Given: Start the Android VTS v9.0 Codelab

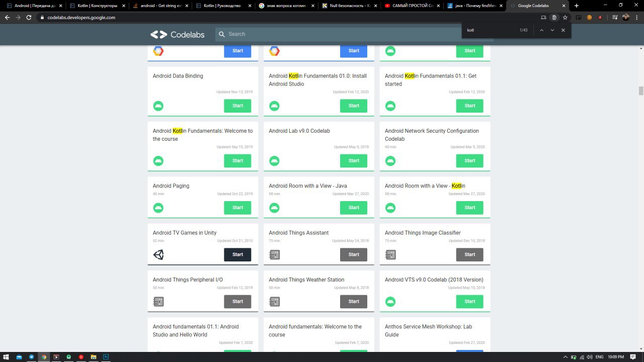Looking at the screenshot, I should [x=470, y=302].
